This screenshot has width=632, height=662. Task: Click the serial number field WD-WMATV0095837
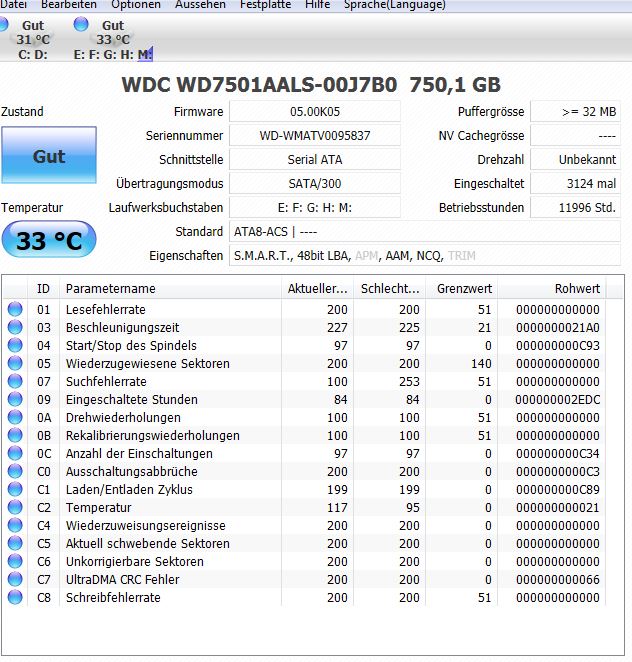tap(315, 136)
